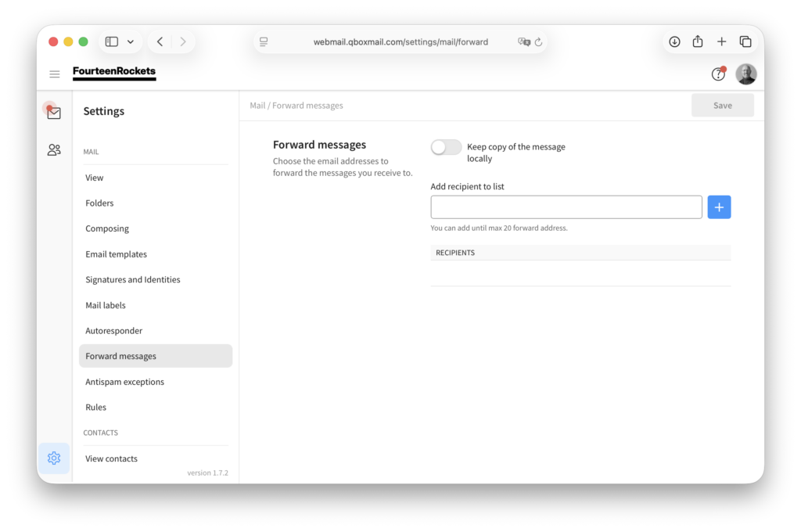This screenshot has width=801, height=532.
Task: Go back with the browser back arrow
Action: (160, 42)
